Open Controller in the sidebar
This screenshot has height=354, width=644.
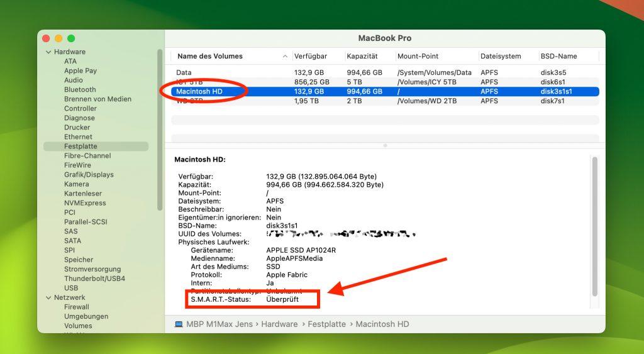(80, 108)
